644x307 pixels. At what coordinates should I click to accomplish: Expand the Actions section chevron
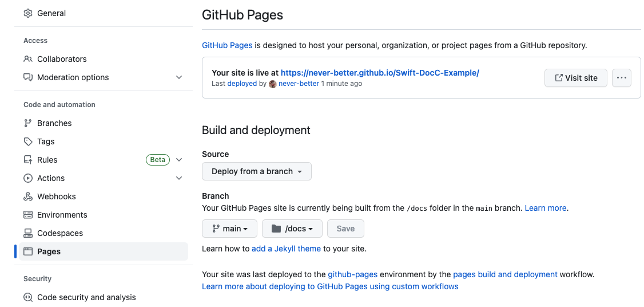point(179,178)
